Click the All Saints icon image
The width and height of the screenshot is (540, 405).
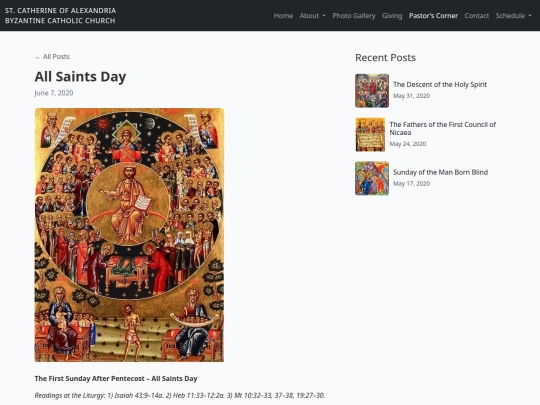click(x=129, y=235)
